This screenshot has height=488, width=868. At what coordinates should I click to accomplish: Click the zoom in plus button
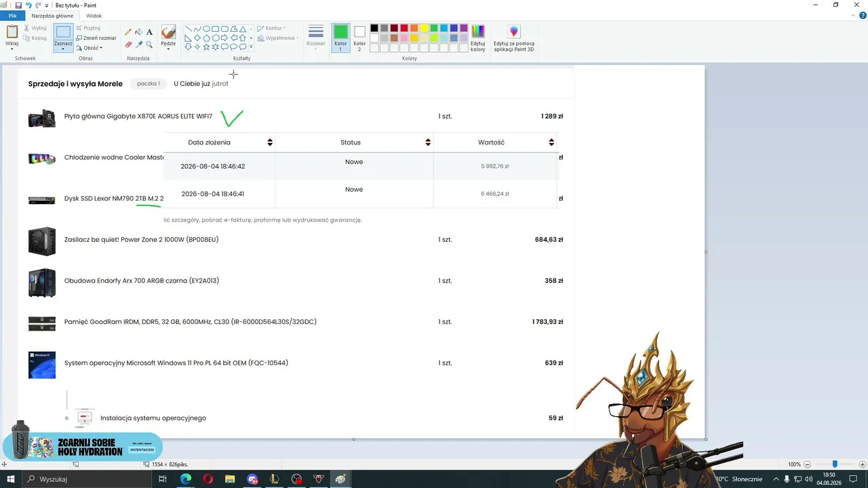[863, 464]
